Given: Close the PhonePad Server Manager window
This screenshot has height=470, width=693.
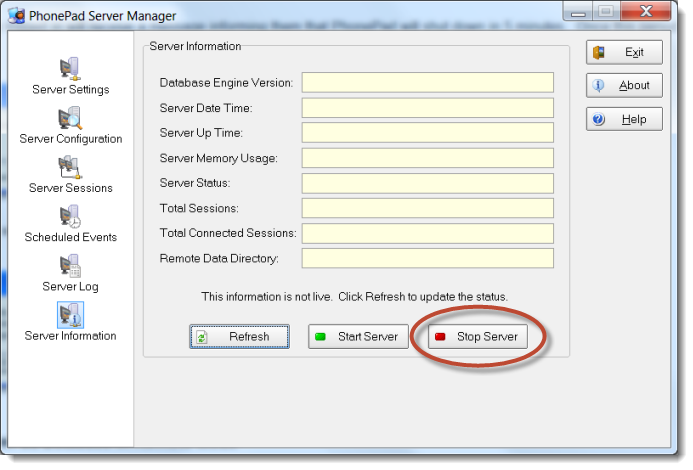Looking at the screenshot, I should click(646, 11).
